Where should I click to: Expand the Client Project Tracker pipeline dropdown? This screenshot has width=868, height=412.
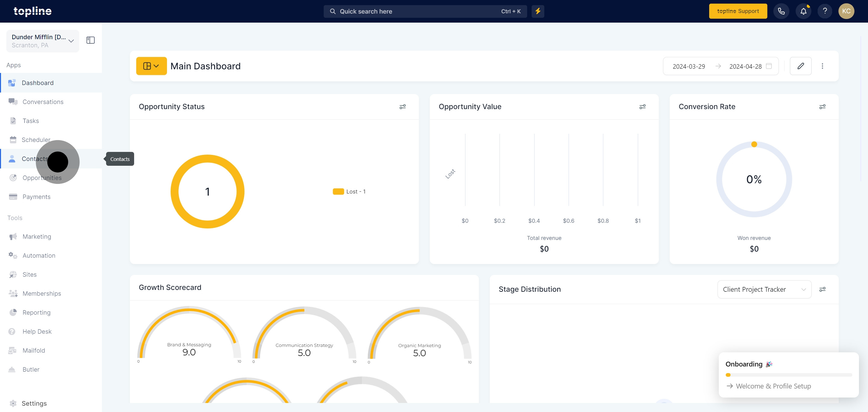click(764, 289)
